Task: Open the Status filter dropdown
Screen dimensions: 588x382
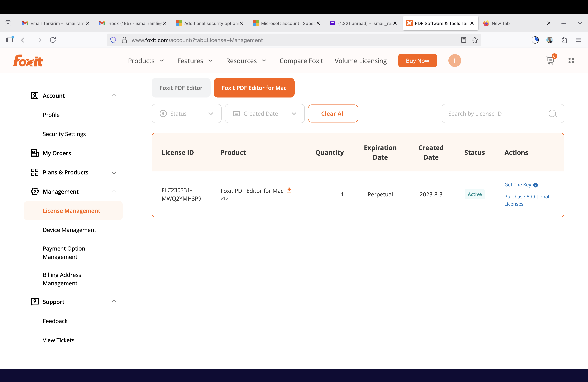Action: (x=186, y=113)
